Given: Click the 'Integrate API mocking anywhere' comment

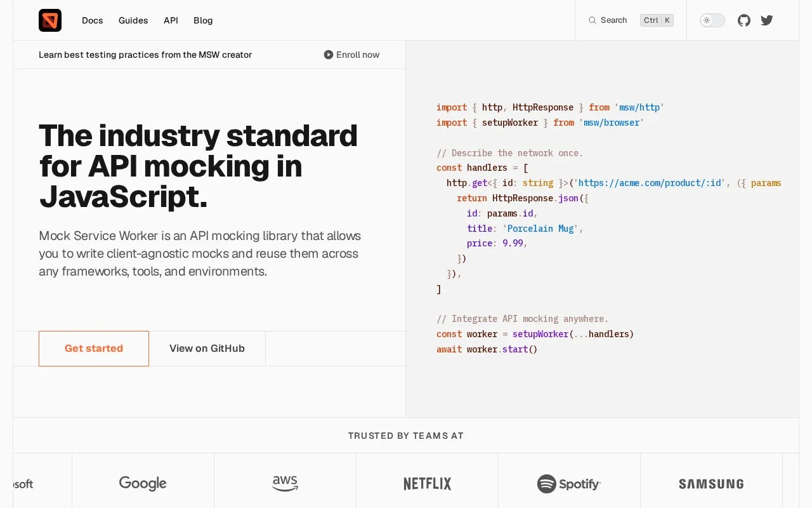Looking at the screenshot, I should 523,319.
